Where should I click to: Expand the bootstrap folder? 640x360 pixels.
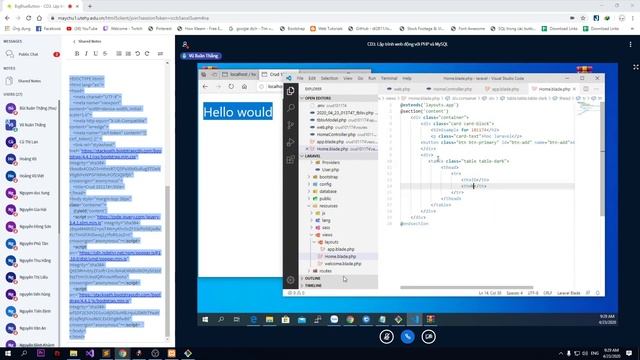[328, 177]
